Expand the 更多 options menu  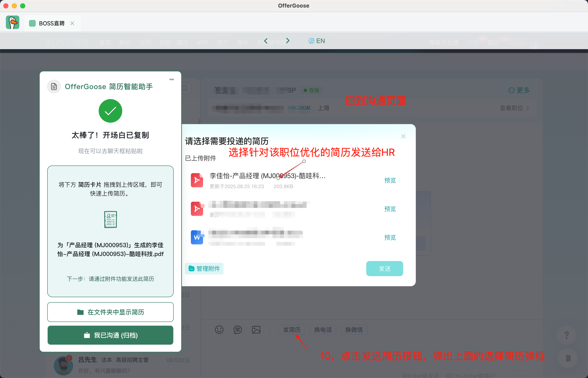tap(519, 90)
